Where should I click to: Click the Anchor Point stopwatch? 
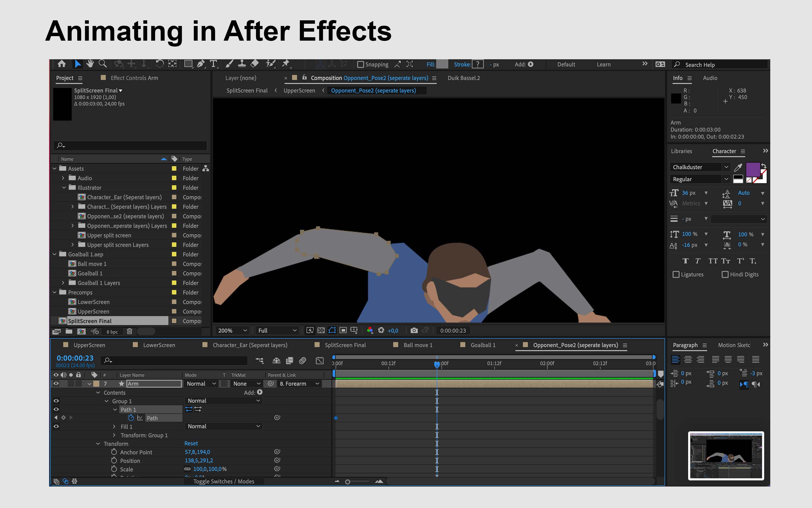tap(114, 452)
